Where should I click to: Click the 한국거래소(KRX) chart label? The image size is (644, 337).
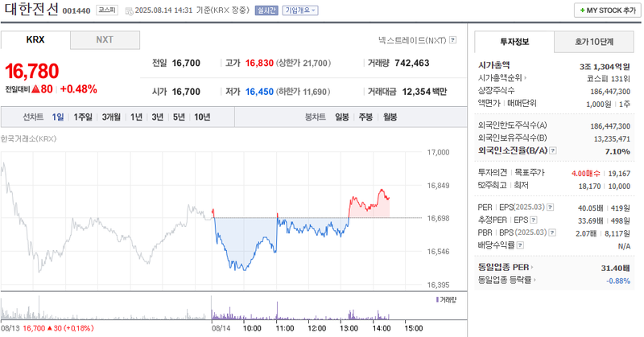(x=28, y=138)
